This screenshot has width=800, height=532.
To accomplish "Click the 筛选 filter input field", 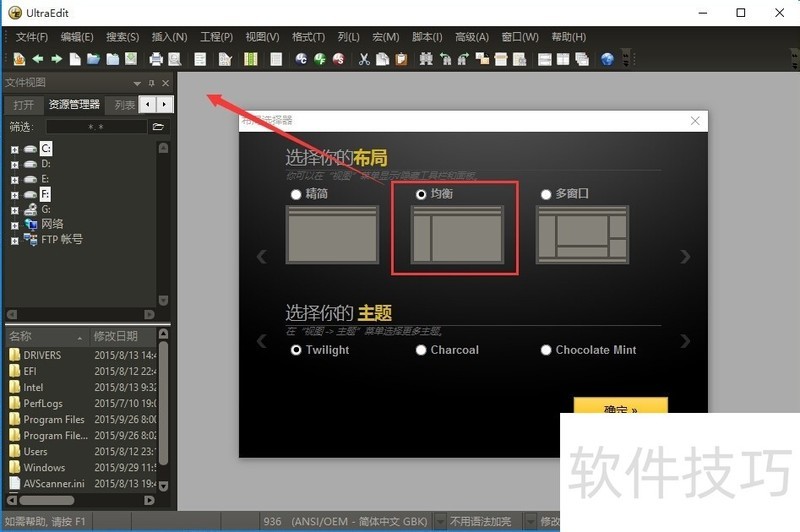I will pyautogui.click(x=96, y=126).
